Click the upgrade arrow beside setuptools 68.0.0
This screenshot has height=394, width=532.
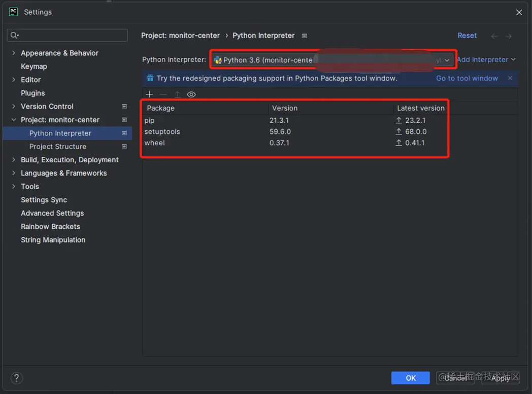[x=399, y=131]
